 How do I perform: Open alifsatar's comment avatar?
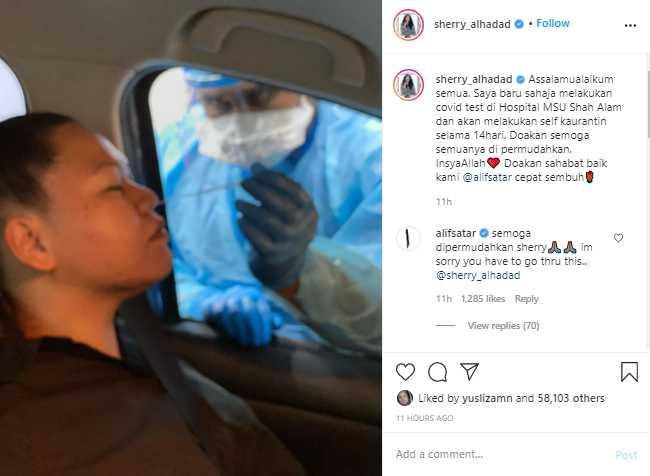(408, 238)
